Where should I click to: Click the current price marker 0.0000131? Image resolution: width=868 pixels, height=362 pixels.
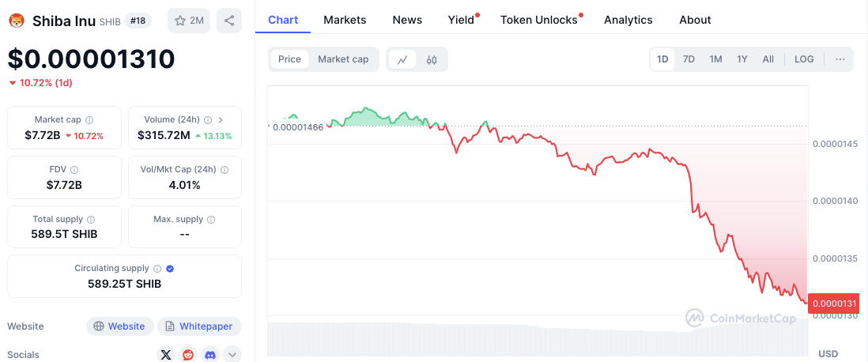point(834,304)
